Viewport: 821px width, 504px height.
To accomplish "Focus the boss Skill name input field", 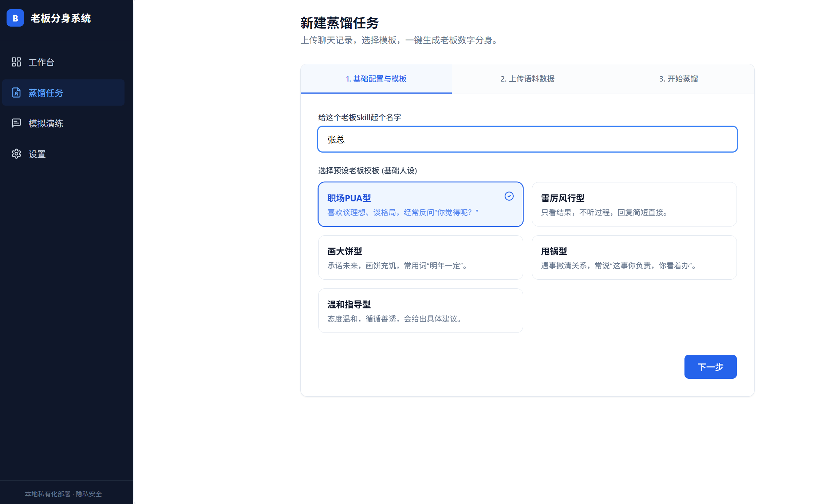I will click(x=527, y=139).
